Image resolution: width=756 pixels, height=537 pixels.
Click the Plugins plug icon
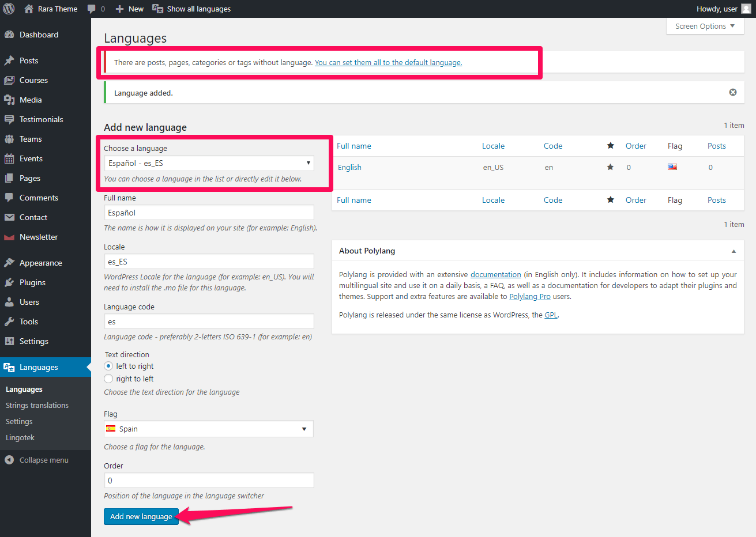pos(9,282)
